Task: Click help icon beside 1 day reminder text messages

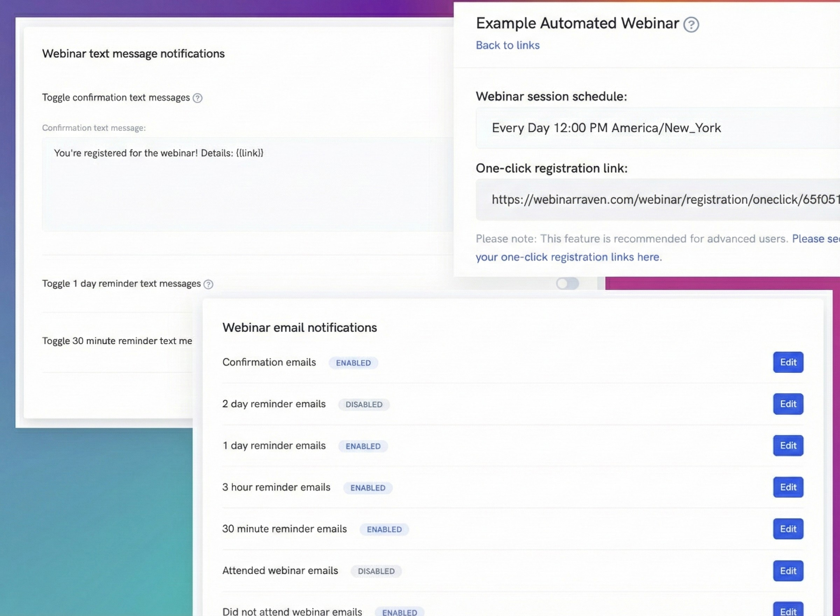Action: click(208, 284)
